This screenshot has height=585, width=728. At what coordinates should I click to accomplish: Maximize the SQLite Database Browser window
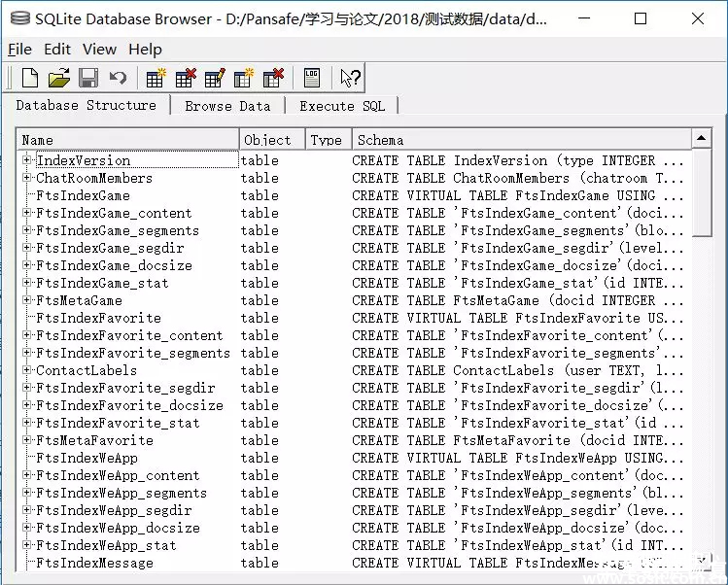(x=641, y=19)
